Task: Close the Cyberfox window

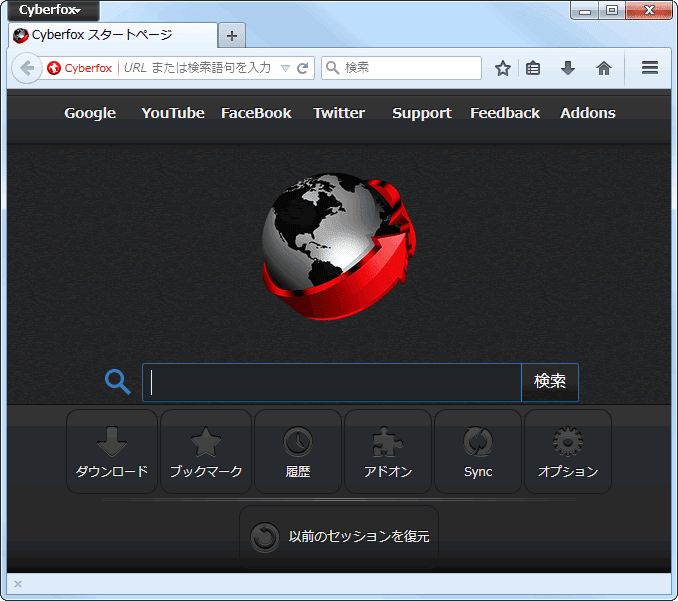Action: [649, 10]
